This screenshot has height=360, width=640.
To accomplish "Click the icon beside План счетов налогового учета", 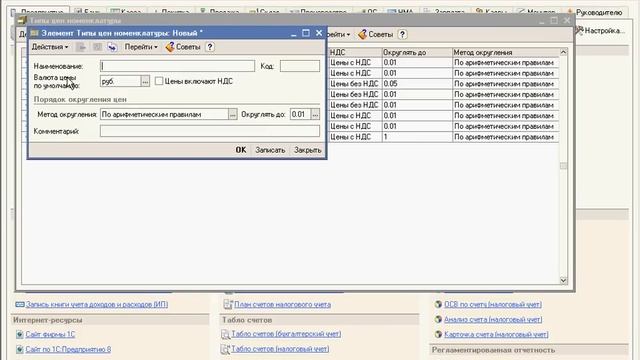I will 228,304.
